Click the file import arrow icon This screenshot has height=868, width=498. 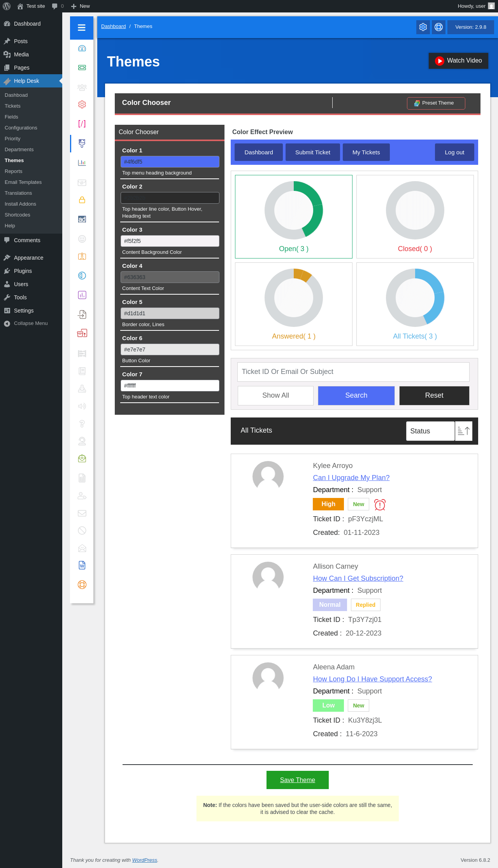[82, 314]
